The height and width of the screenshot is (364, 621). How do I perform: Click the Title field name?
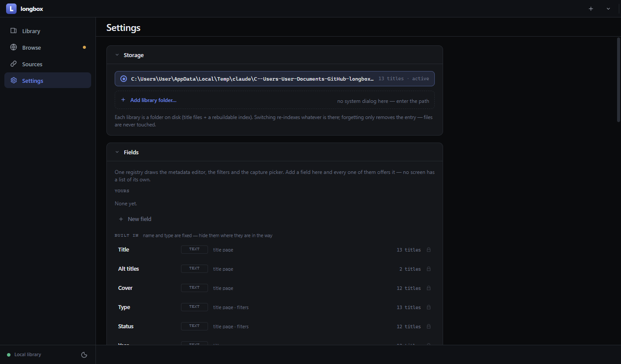[124, 250]
